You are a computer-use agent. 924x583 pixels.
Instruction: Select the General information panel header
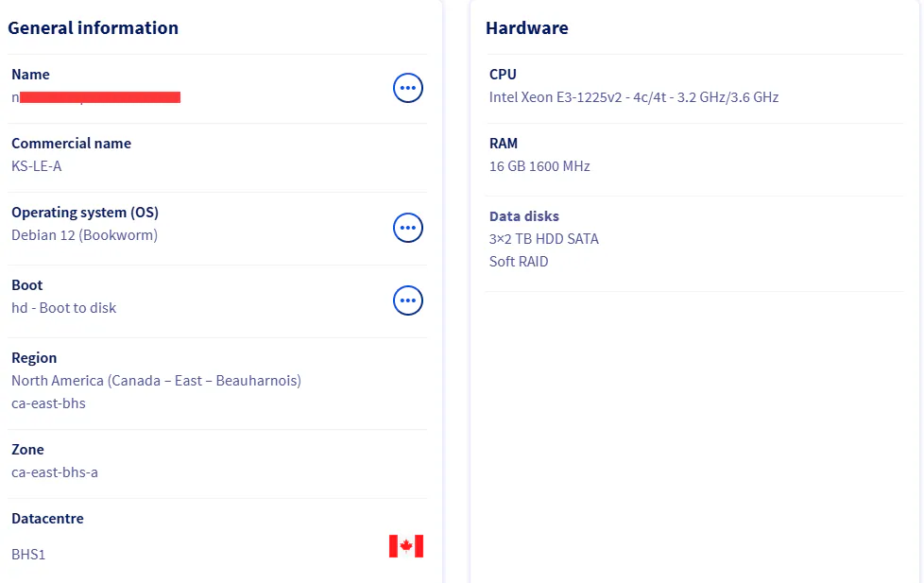click(93, 27)
